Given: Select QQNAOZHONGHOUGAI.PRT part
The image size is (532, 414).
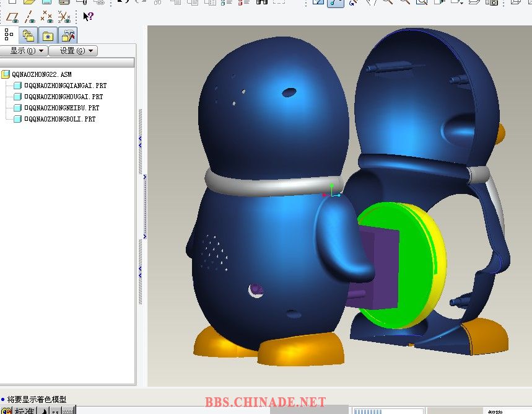Looking at the screenshot, I should click(x=64, y=97).
